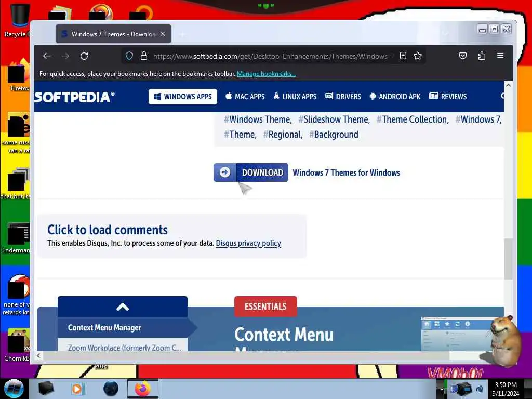Open the Firefox desktop shortcut
The width and height of the screenshot is (532, 399).
(19, 75)
